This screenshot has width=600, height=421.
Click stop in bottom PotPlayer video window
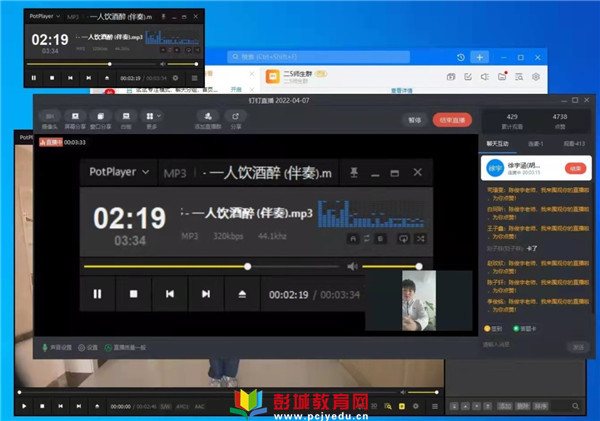[x=42, y=406]
